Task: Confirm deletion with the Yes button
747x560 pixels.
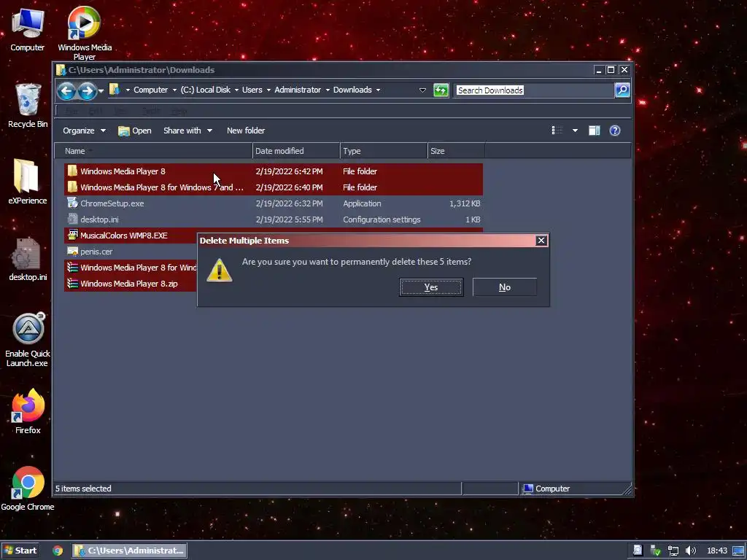Action: pyautogui.click(x=430, y=287)
